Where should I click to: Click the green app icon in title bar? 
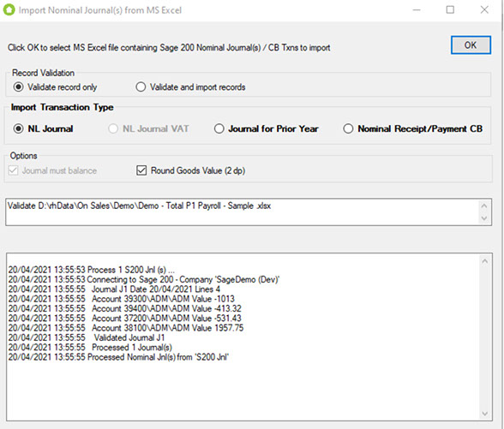pyautogui.click(x=9, y=10)
